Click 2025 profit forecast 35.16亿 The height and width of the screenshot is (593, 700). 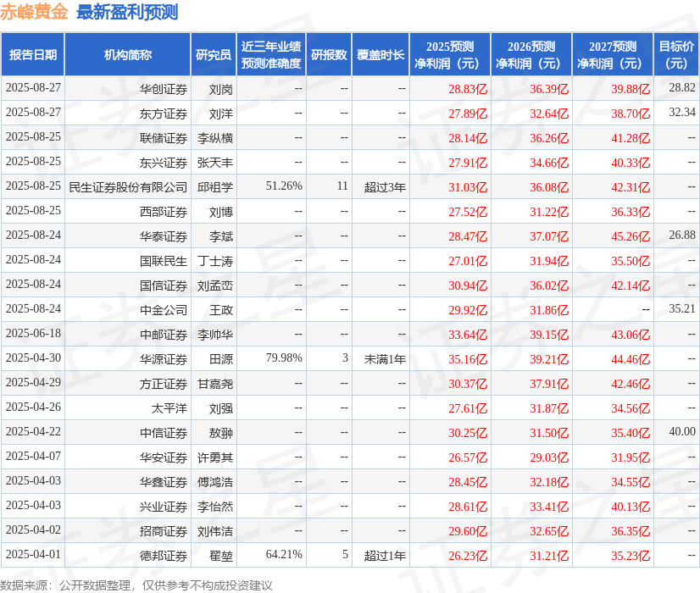(x=468, y=359)
